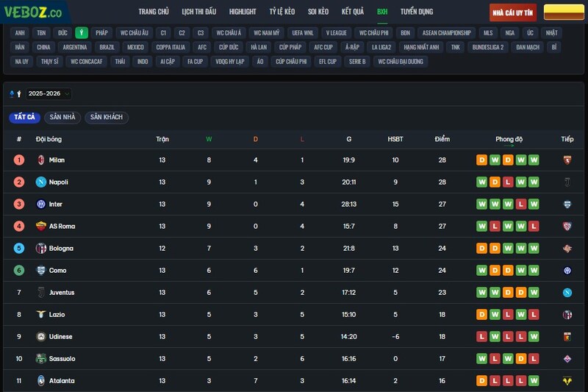Click the Napoli club logo
The width and height of the screenshot is (588, 392).
coord(41,182)
